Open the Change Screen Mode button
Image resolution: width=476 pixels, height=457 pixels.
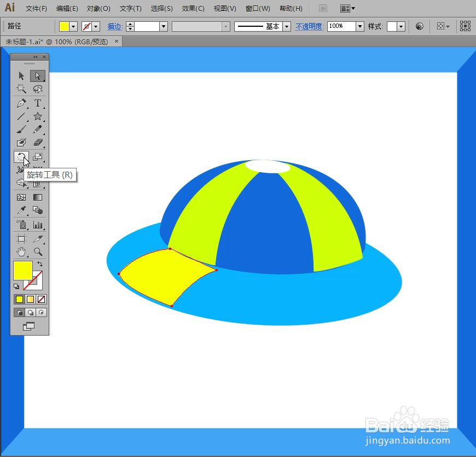29,326
